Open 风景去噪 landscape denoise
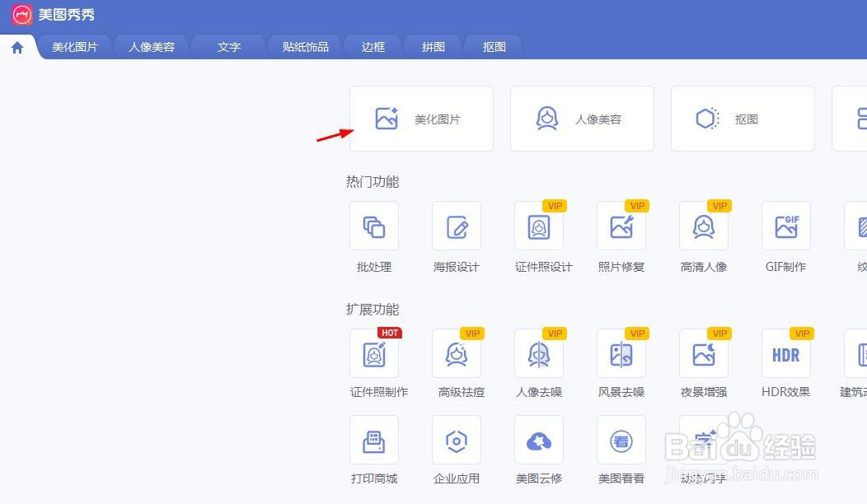 point(621,362)
